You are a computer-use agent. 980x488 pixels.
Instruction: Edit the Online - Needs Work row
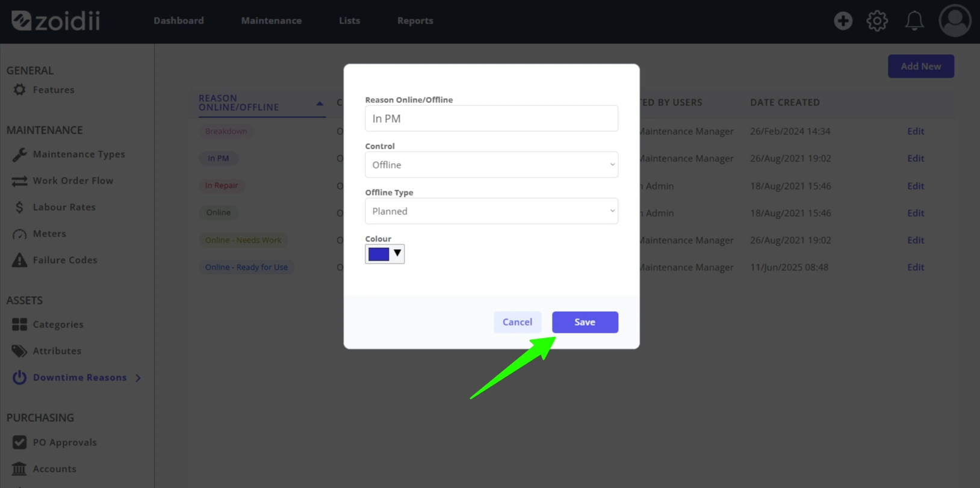click(916, 240)
